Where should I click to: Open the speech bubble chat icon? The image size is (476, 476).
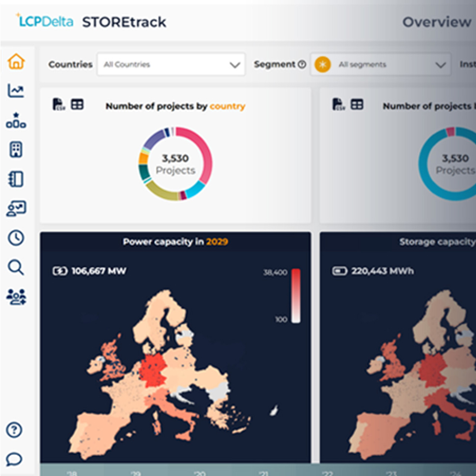pos(14,459)
